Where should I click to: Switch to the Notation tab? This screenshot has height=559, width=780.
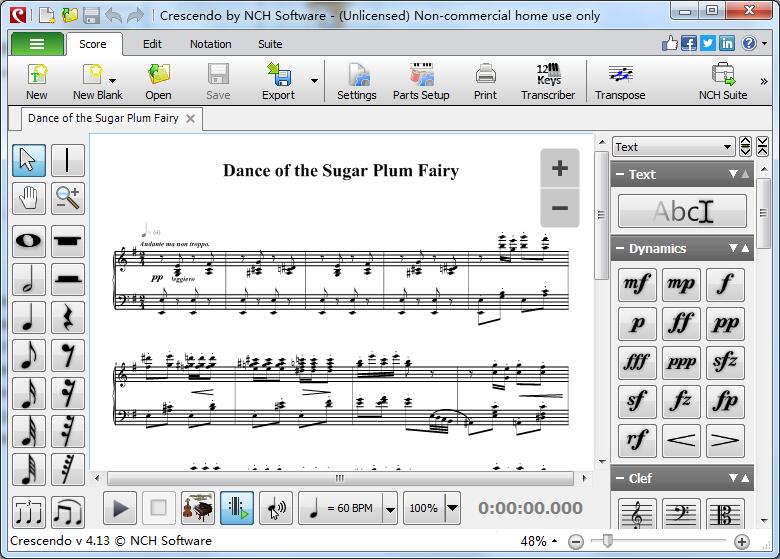210,44
